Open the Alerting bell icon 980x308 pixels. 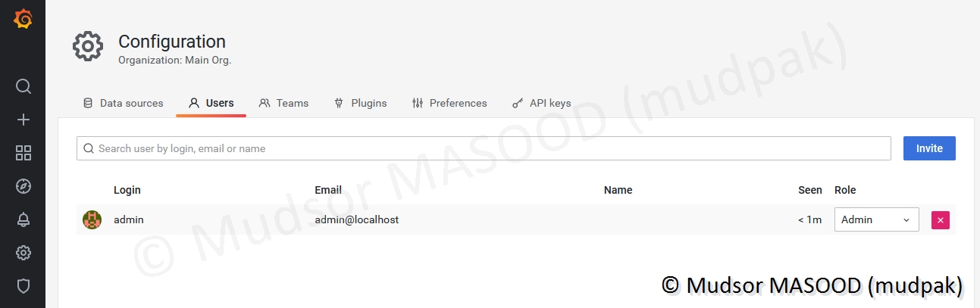[23, 219]
